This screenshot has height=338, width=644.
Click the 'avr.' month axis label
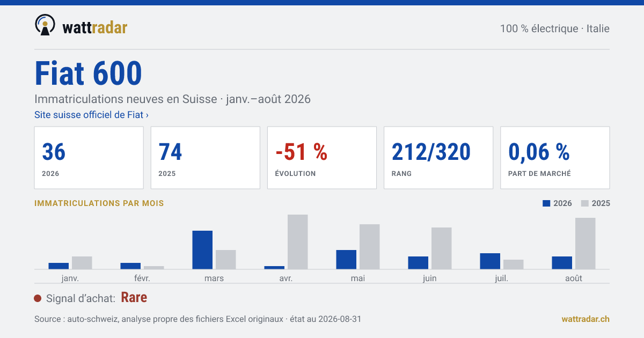(286, 278)
